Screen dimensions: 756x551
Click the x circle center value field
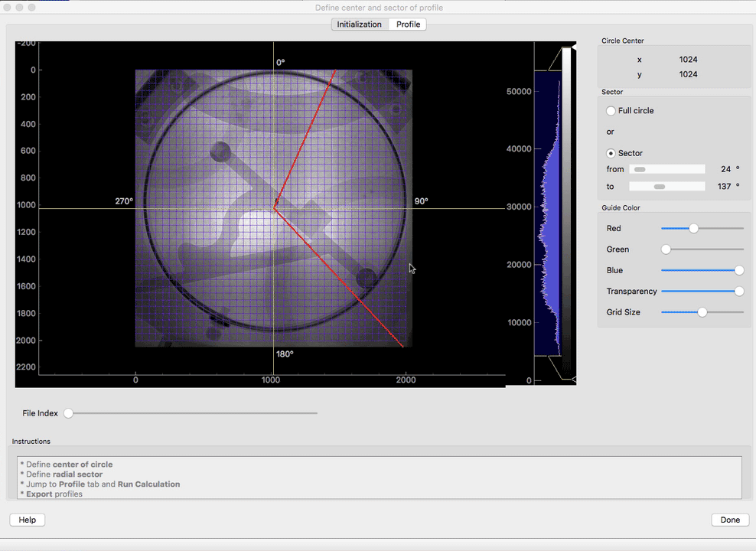click(687, 59)
